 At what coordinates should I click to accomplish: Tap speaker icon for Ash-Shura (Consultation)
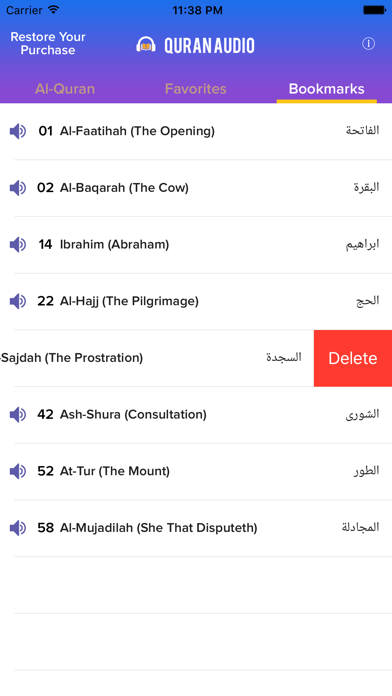tap(18, 415)
